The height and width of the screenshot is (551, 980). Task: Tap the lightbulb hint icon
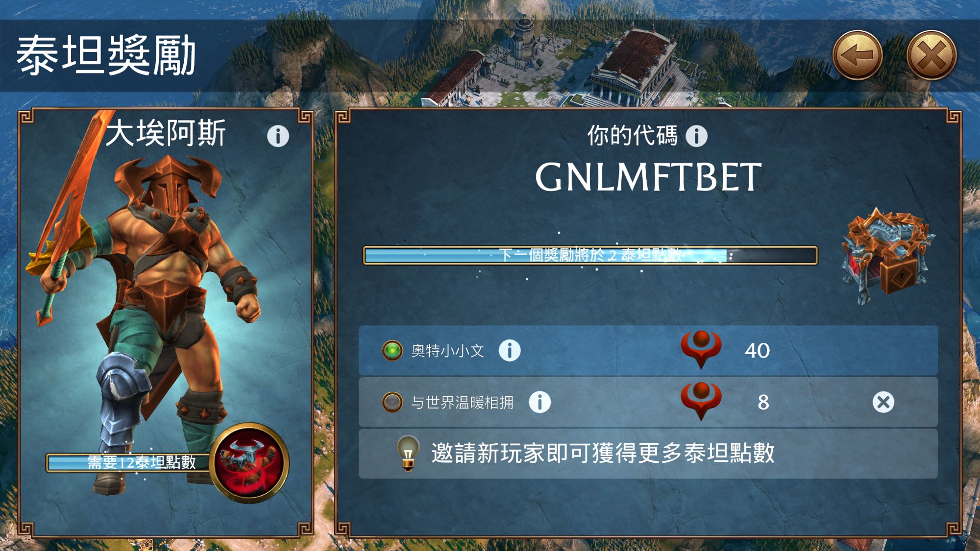point(408,453)
